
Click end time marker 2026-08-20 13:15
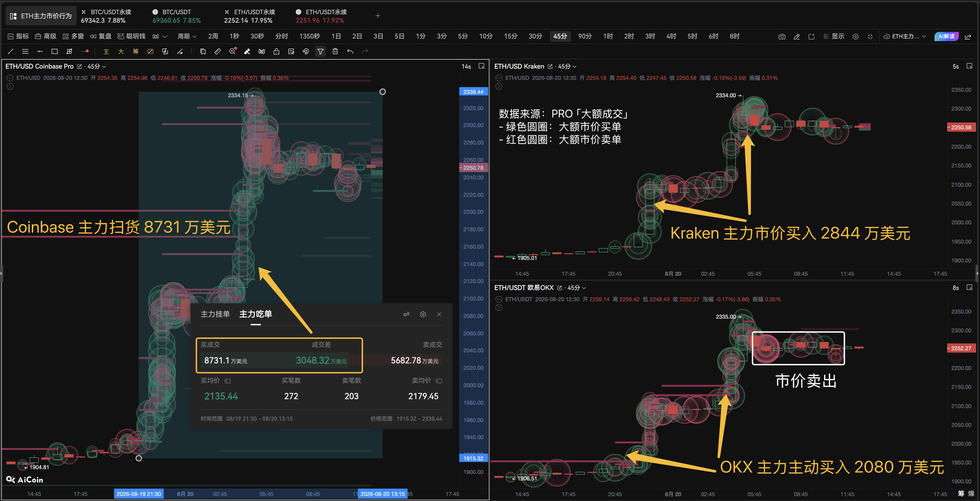click(x=383, y=494)
